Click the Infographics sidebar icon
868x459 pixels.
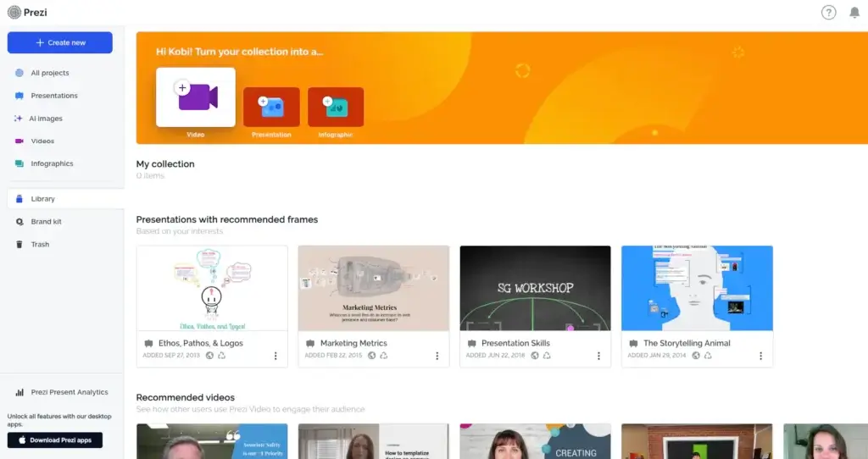pos(19,163)
